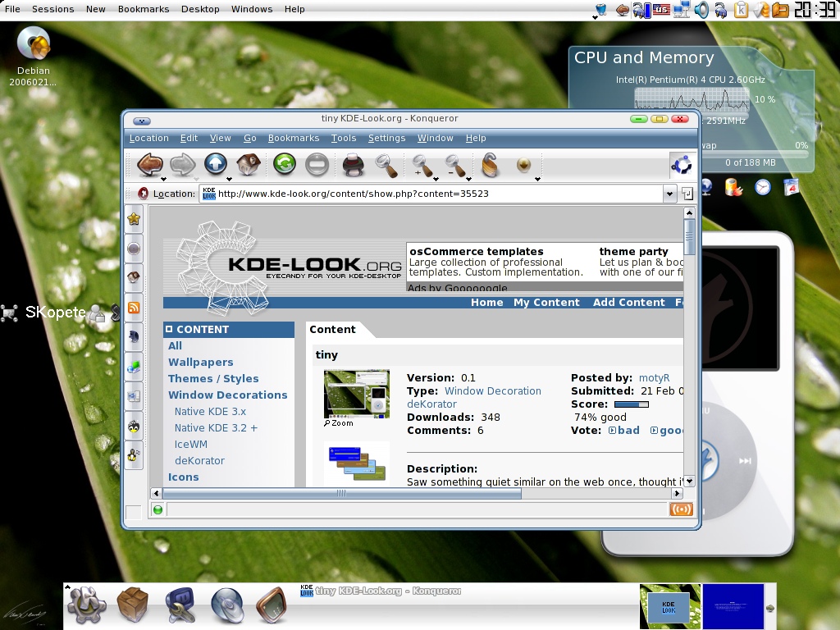The height and width of the screenshot is (630, 840).
Task: Open Settings menu in Konqueror
Action: pos(387,138)
